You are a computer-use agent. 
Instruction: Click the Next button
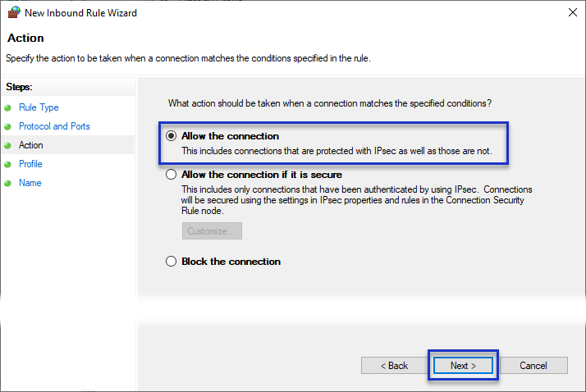click(463, 366)
